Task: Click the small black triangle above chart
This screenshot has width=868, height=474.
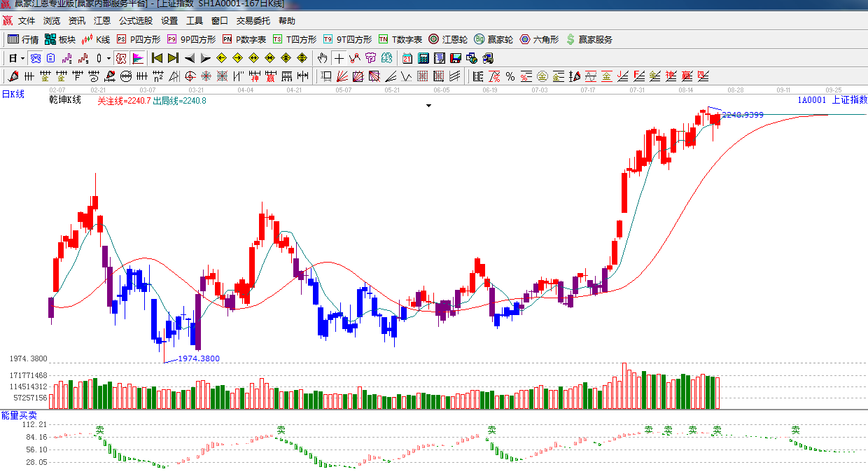Action: (428, 106)
